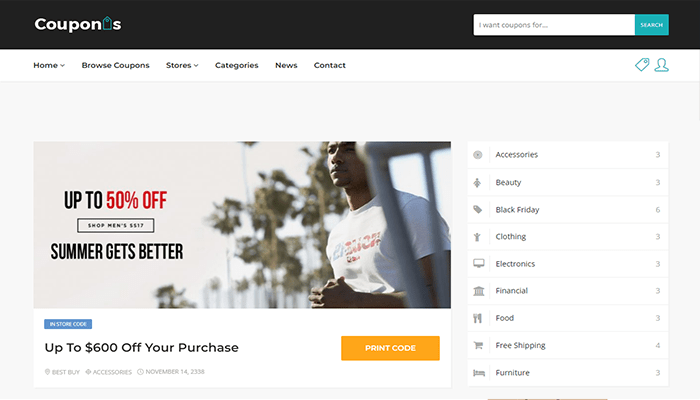Open the Up To $600 Off coupon title

(142, 347)
